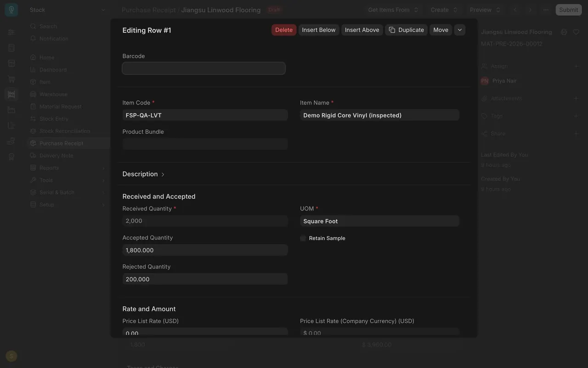Viewport: 588px width, 368px height.
Task: Click the shopping cart icon in the left rail
Action: coord(11,79)
